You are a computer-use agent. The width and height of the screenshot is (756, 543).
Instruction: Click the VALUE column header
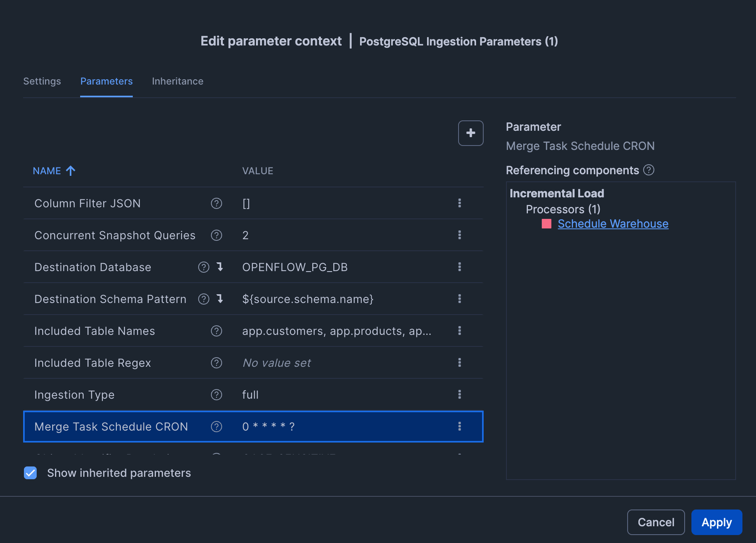click(x=258, y=171)
